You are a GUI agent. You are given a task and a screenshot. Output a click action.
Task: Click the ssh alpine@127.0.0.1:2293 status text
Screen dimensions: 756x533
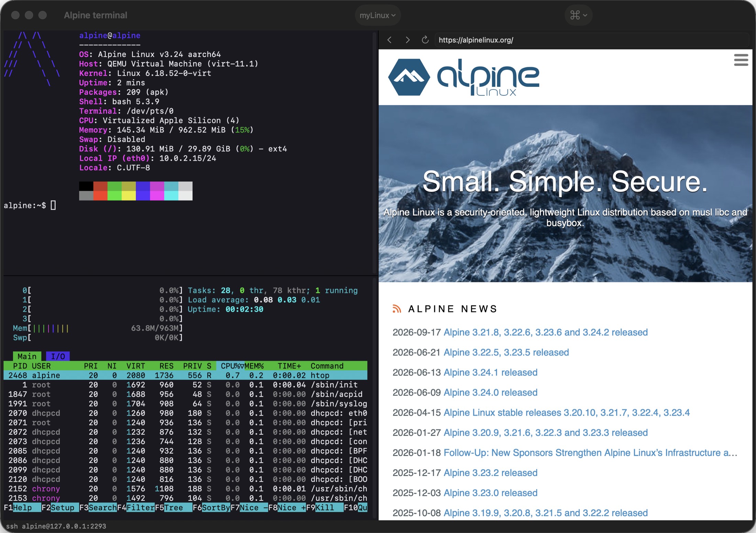[56, 526]
